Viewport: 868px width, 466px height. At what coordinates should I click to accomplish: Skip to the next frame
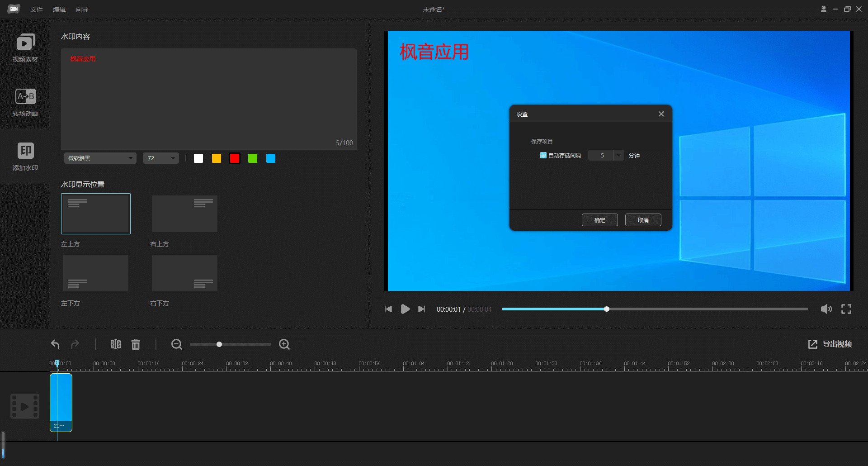[x=421, y=309]
